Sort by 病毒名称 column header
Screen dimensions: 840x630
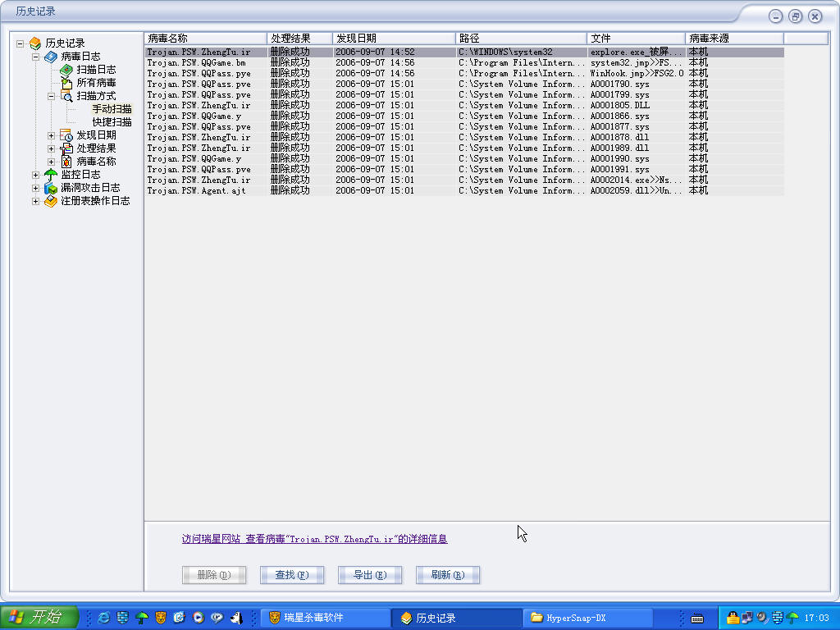click(205, 38)
